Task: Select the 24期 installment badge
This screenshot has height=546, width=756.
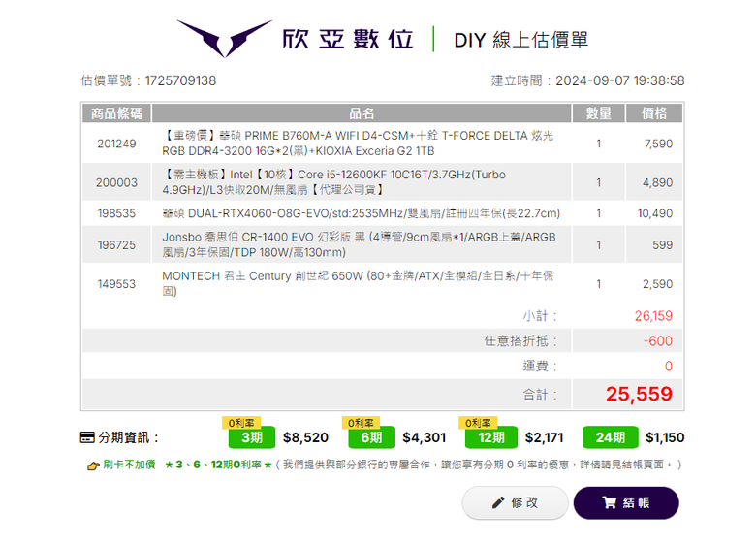Action: pos(611,437)
